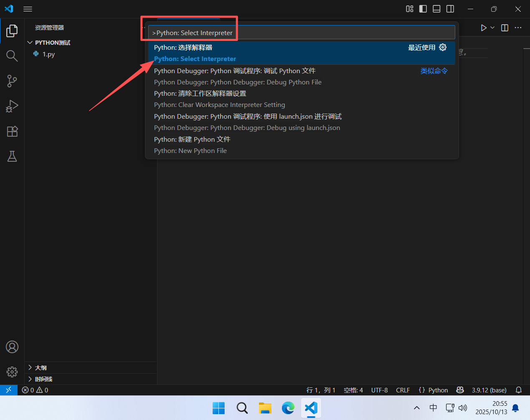Open the run button dropdown arrow
Screen dimensions: 530x420
pos(492,28)
